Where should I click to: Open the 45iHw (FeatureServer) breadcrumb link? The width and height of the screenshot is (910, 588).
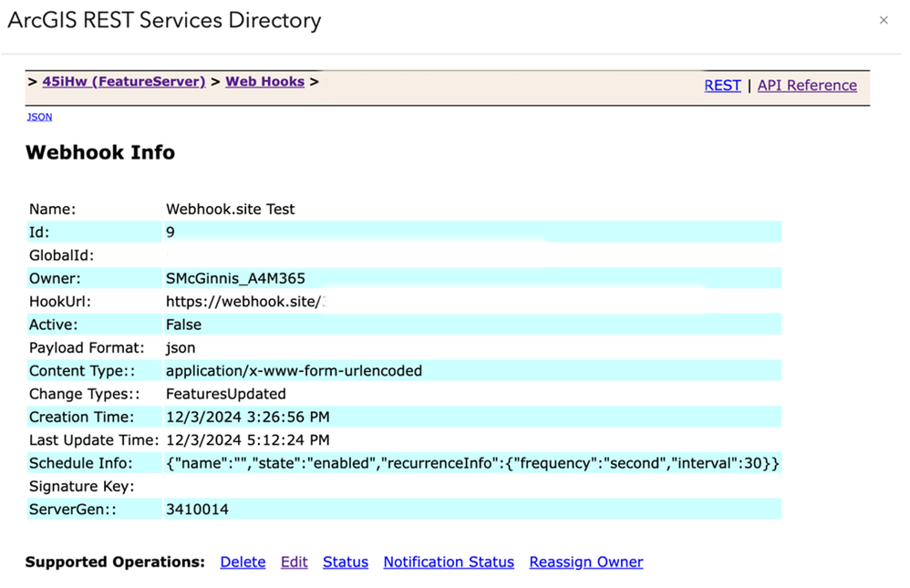click(124, 81)
